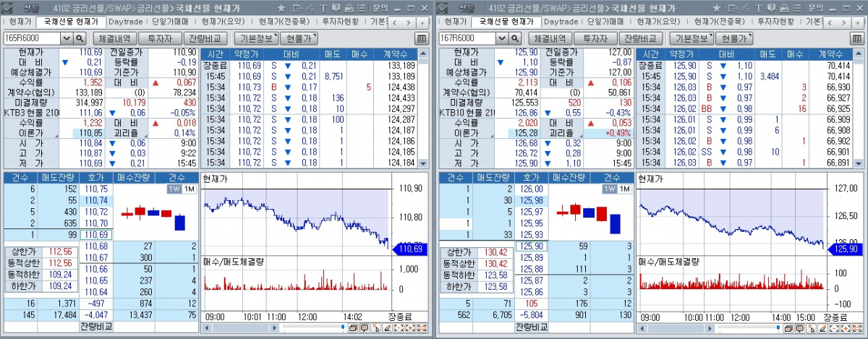Expand 현물가 dropdown in right window

[735, 38]
